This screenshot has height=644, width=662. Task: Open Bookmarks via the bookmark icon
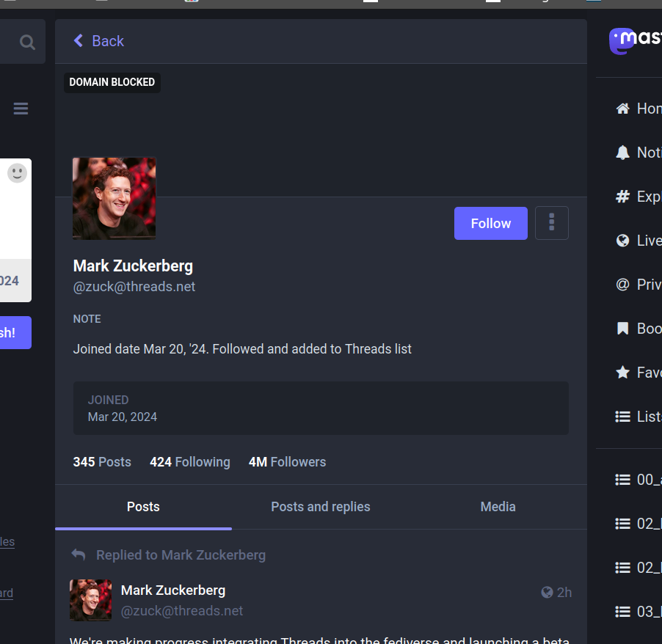tap(623, 329)
